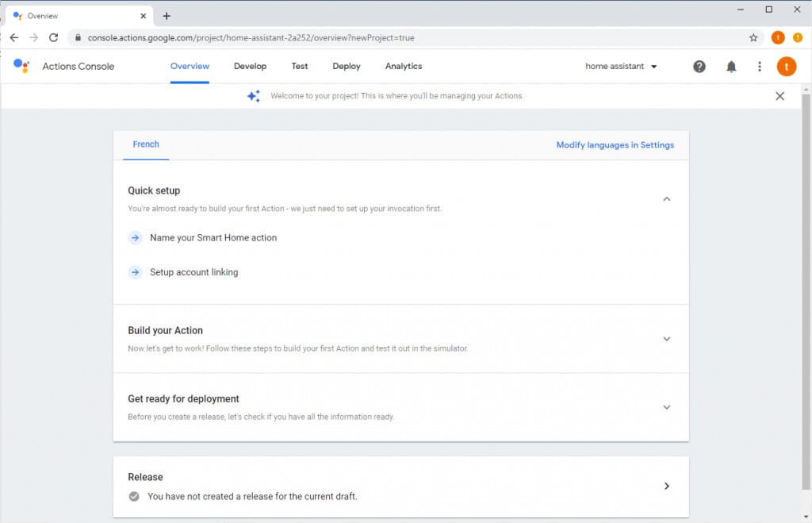Expand Get ready for deployment section

[666, 407]
